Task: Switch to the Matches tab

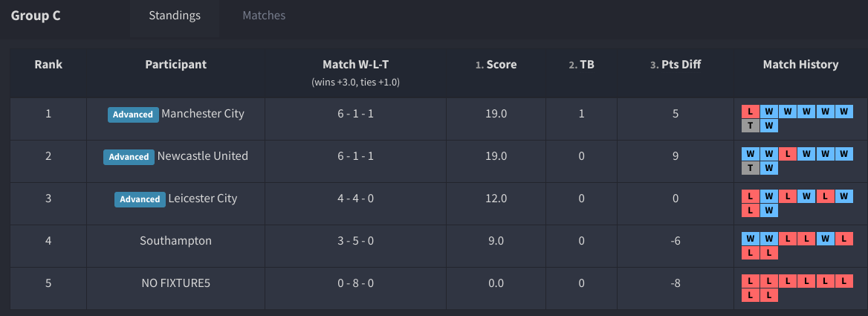Action: [x=264, y=16]
